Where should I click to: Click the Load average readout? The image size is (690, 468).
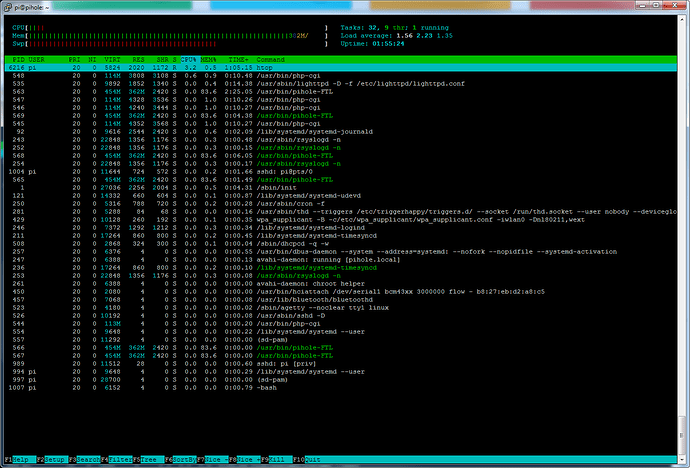tap(396, 36)
